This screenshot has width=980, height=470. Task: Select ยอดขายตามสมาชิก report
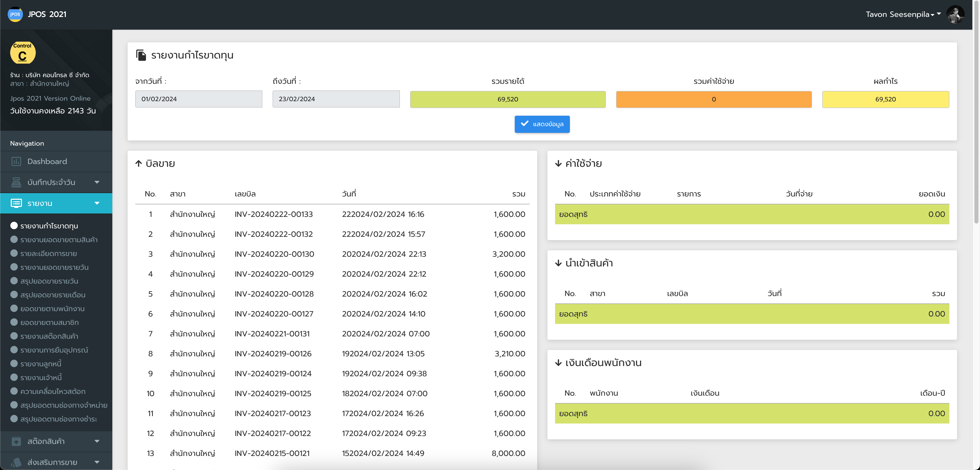click(50, 322)
